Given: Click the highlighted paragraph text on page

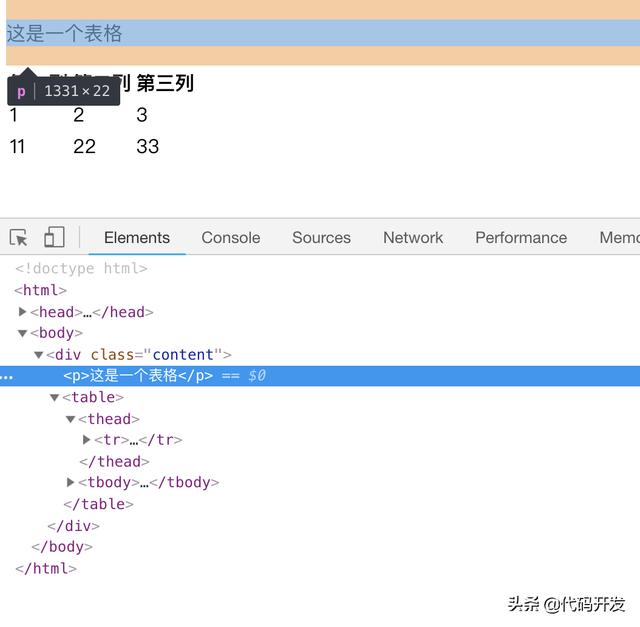Looking at the screenshot, I should [x=64, y=33].
